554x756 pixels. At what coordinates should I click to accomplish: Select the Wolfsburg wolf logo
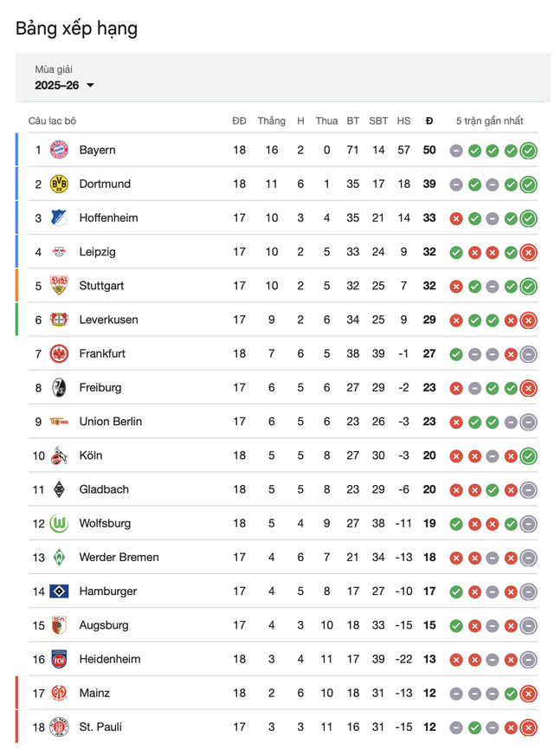coord(58,523)
